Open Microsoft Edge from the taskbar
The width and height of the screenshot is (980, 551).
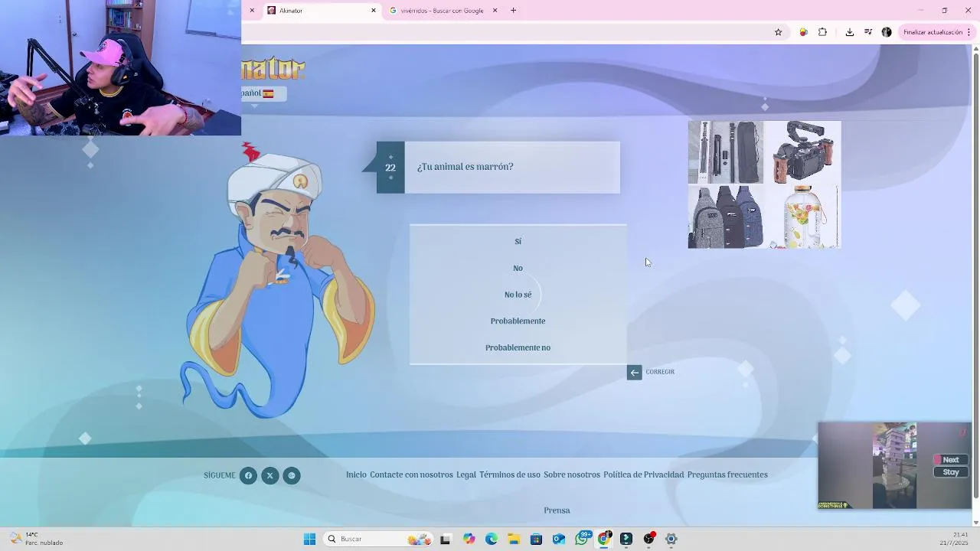pos(492,539)
